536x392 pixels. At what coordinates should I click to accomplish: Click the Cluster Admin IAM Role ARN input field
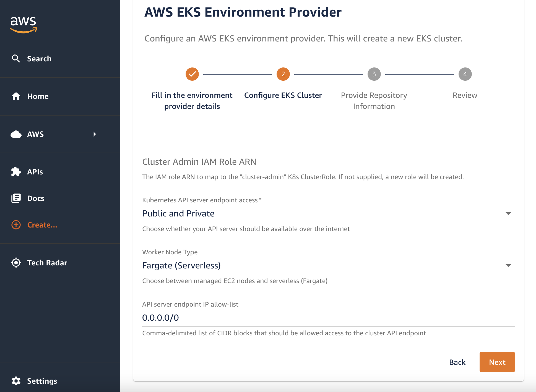[328, 161]
